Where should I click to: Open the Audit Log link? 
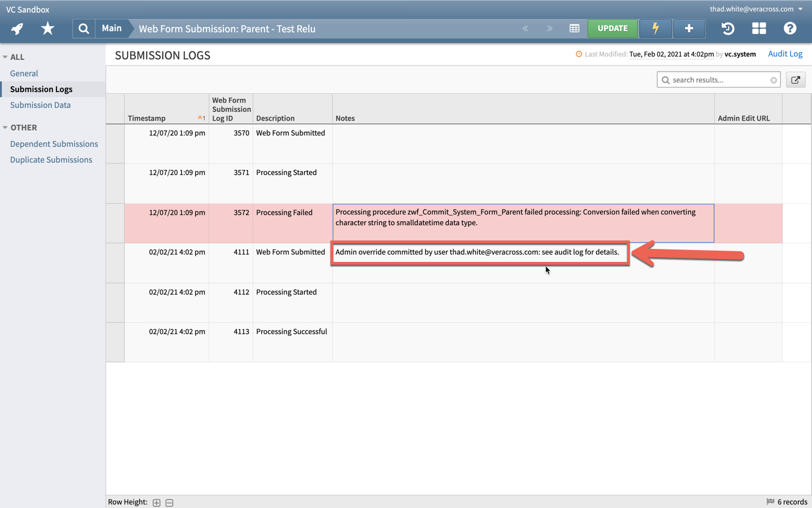point(785,54)
